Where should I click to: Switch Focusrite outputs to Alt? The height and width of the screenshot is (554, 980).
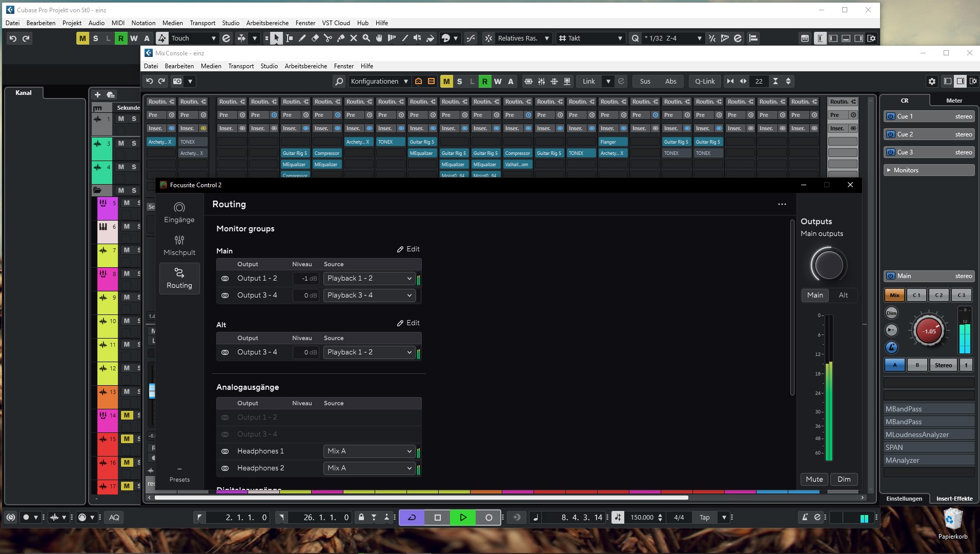pos(843,295)
